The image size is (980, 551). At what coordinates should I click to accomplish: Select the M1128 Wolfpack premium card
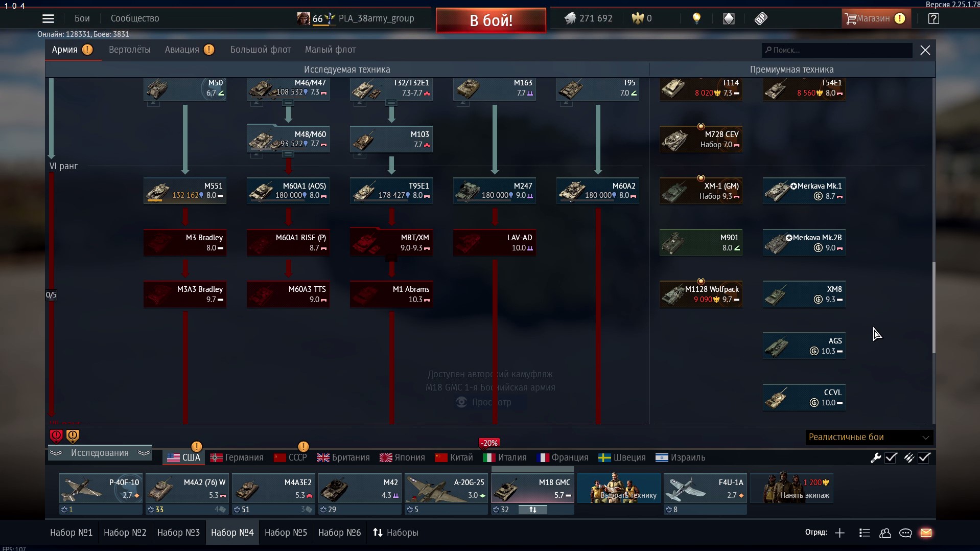click(701, 294)
